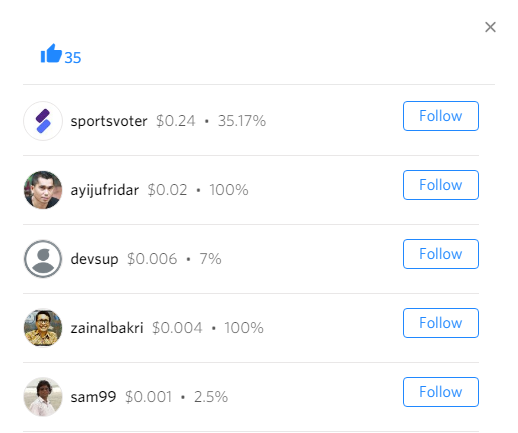Screen dimensions: 518x433
Task: Open the sam99 username link
Action: click(93, 397)
